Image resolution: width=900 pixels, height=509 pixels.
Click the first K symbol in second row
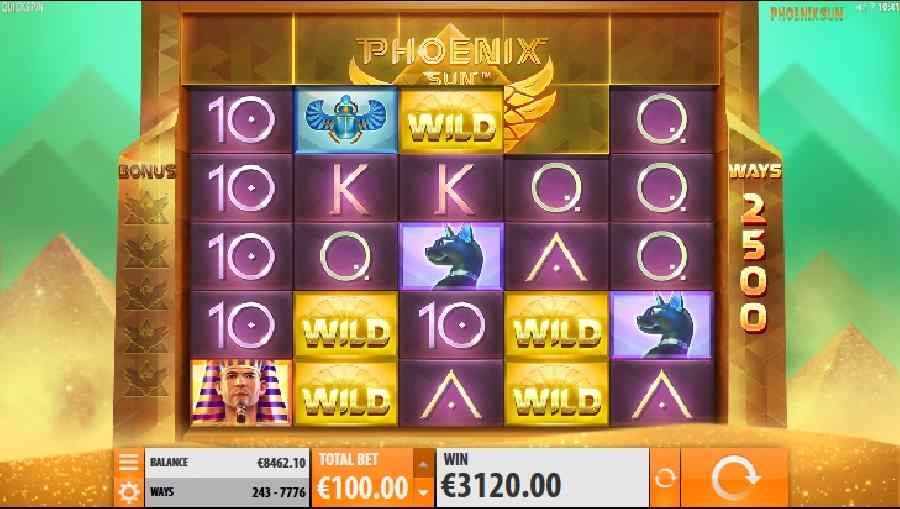coord(346,188)
